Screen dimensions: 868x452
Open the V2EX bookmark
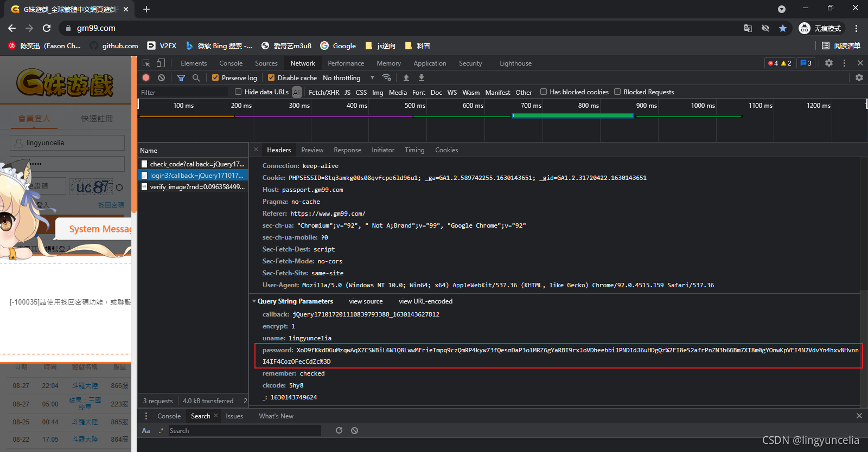click(162, 46)
